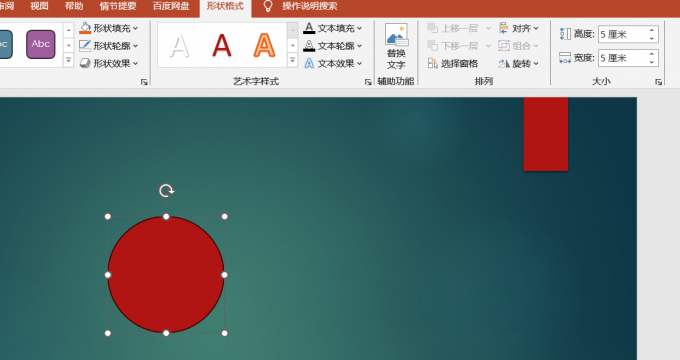Click the circle's bottom-right resize handle
This screenshot has height=360, width=680.
(224, 333)
